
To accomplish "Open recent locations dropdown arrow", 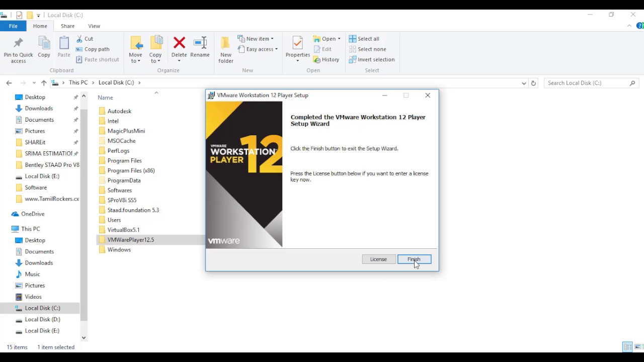I will click(x=34, y=83).
